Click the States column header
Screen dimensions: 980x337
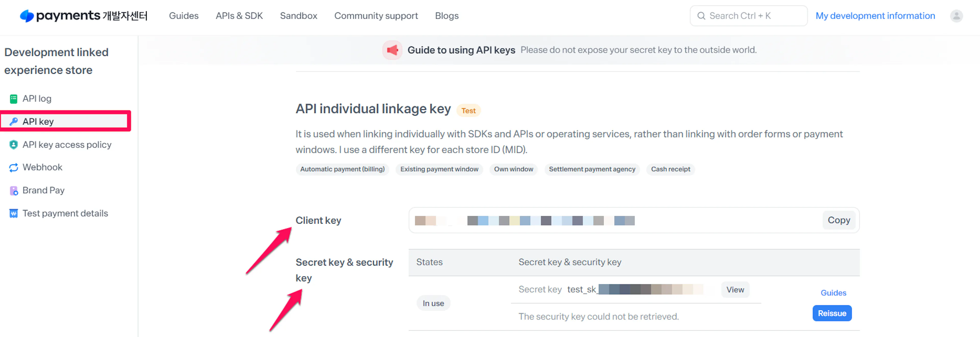tap(429, 263)
